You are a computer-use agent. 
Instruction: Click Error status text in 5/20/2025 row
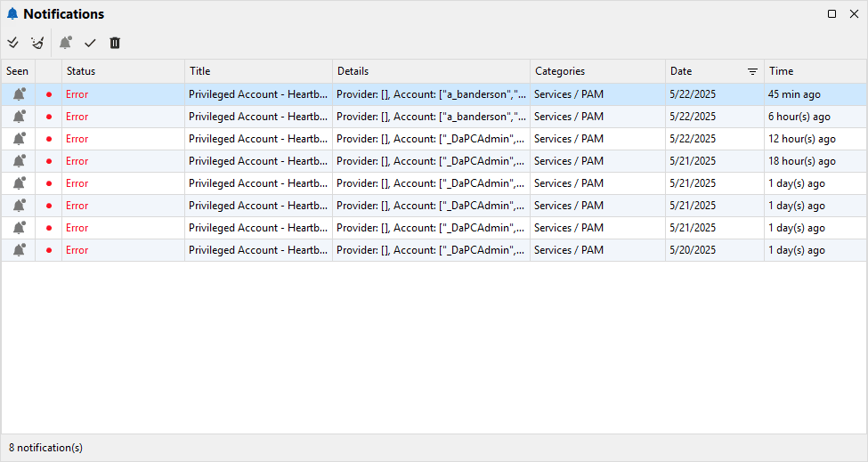coord(77,250)
